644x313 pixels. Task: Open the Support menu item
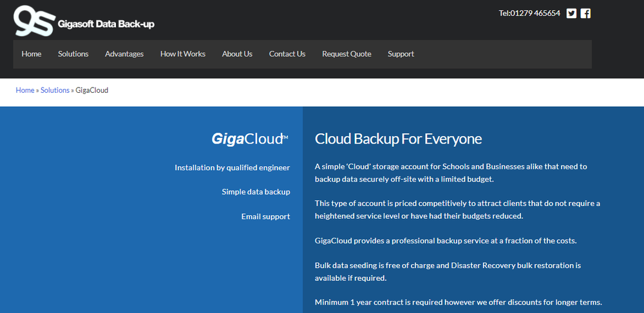click(x=401, y=54)
